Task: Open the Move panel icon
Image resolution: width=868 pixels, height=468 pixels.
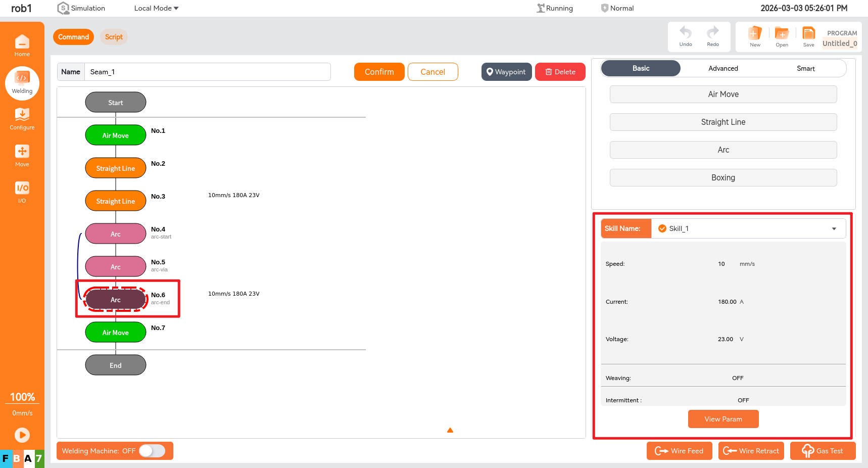Action: pos(22,156)
